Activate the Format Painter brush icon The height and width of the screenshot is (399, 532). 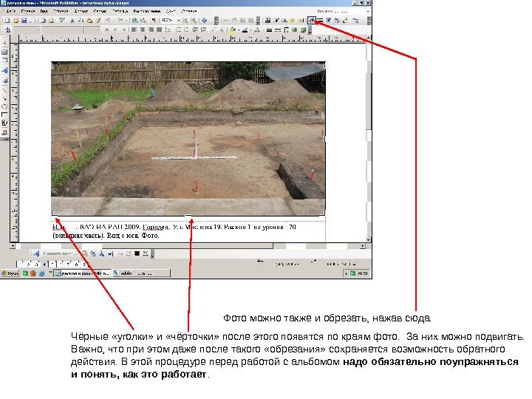coord(98,21)
